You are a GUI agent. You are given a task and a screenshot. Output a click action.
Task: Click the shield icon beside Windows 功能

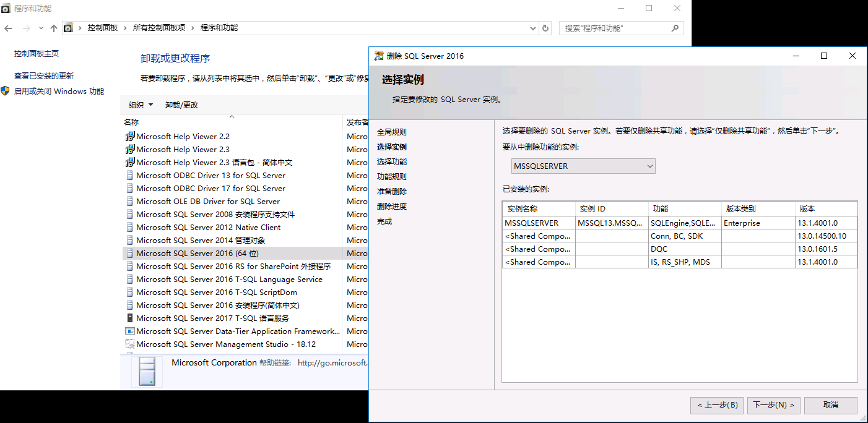pos(5,91)
